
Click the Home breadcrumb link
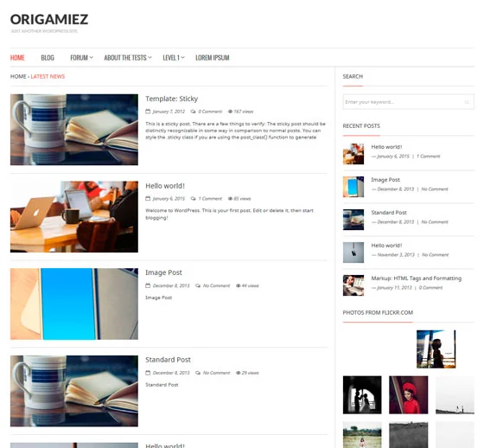click(18, 76)
